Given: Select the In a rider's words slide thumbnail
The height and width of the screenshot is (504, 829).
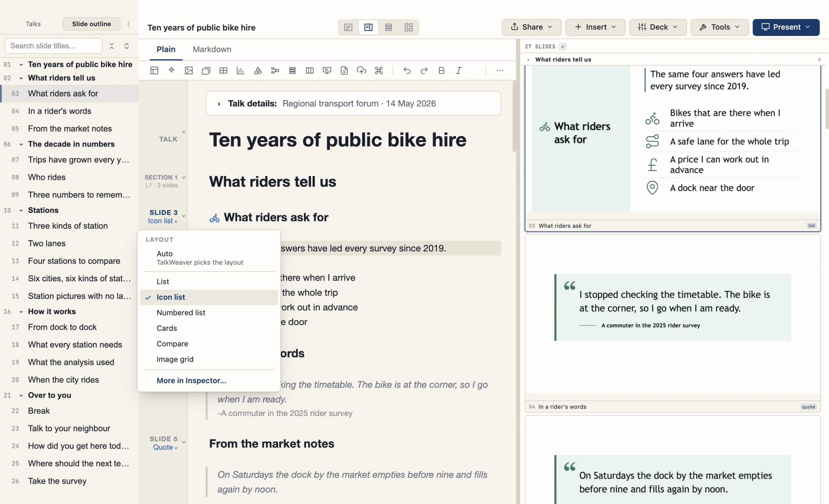Looking at the screenshot, I should tap(673, 323).
